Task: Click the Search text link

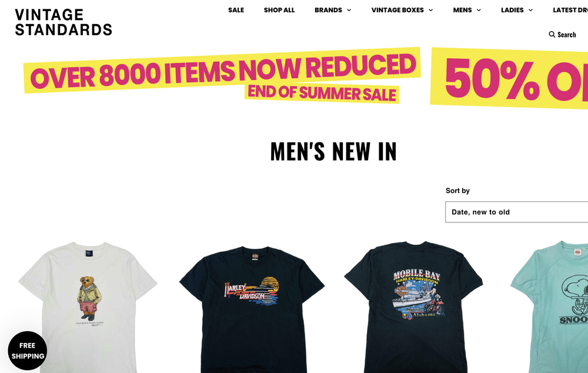Action: click(566, 35)
